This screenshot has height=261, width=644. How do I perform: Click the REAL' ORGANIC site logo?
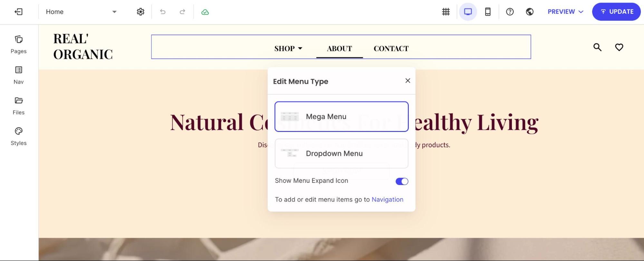(83, 47)
